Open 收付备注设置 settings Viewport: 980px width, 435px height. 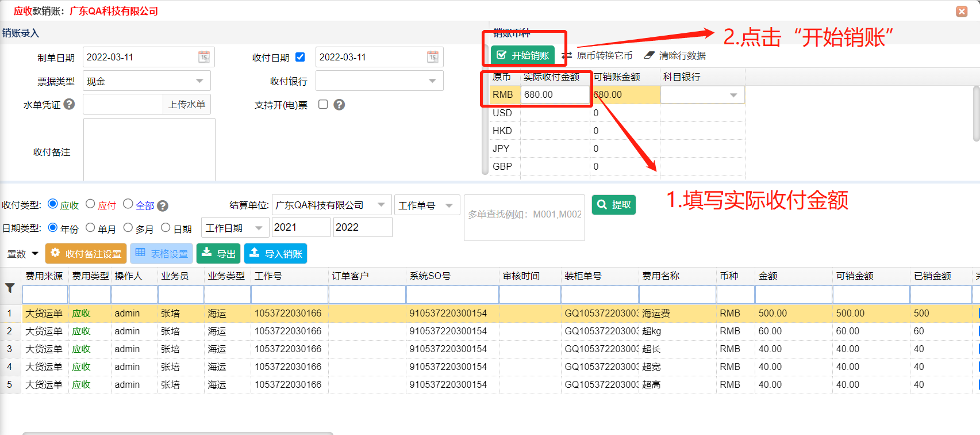point(86,254)
